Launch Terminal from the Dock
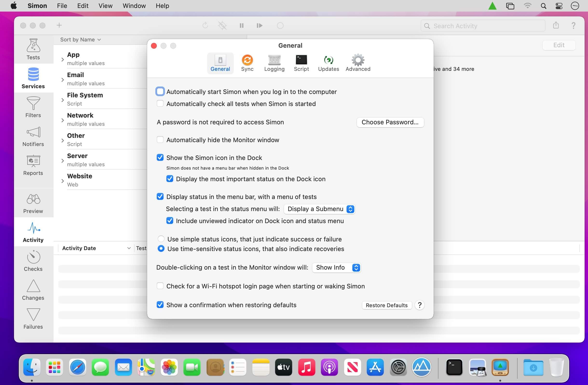The image size is (588, 385). pyautogui.click(x=454, y=367)
